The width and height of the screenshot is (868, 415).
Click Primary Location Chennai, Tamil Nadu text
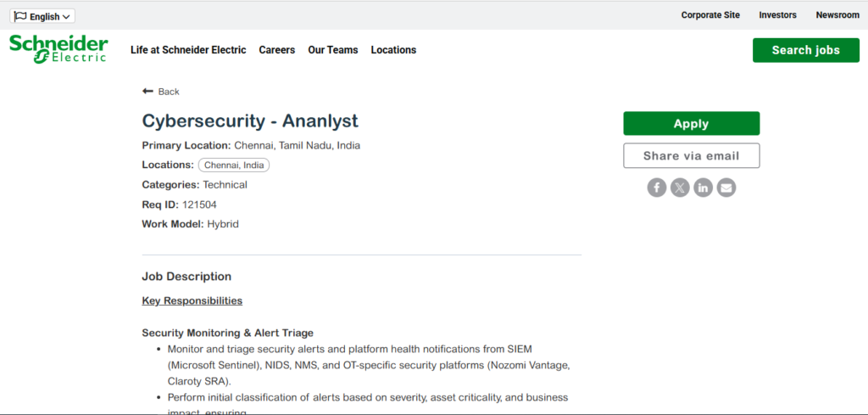point(251,146)
